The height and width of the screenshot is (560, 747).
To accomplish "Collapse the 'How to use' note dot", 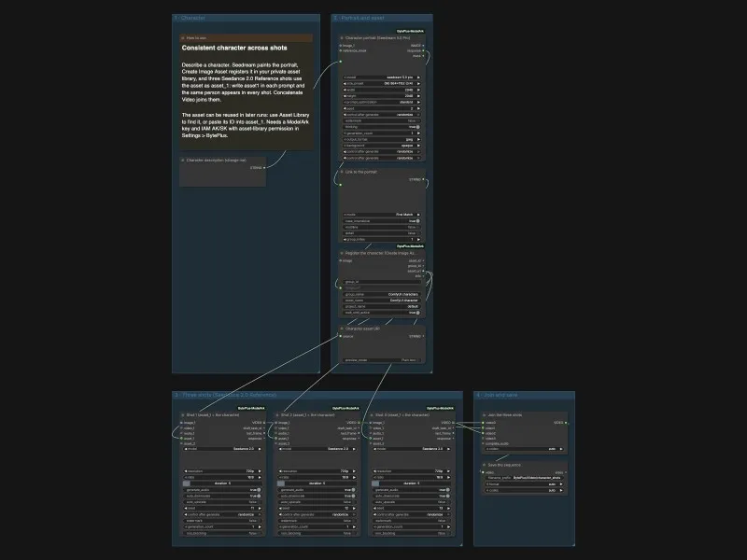I will click(183, 38).
